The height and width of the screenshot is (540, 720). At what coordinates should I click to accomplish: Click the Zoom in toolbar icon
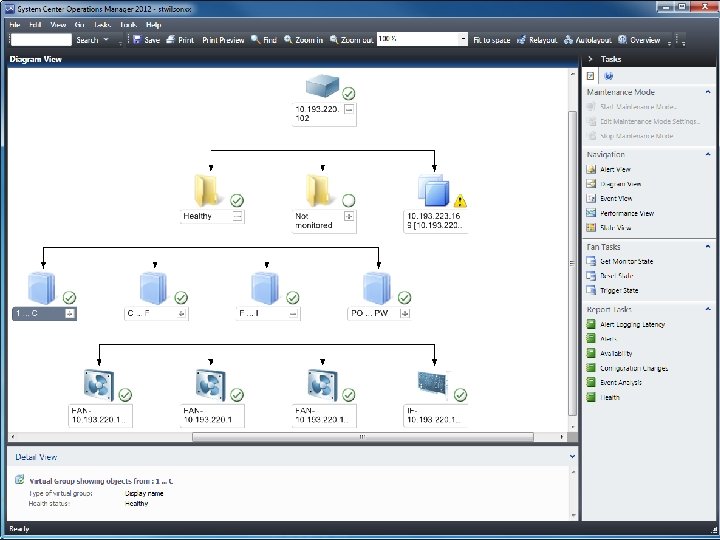point(288,39)
